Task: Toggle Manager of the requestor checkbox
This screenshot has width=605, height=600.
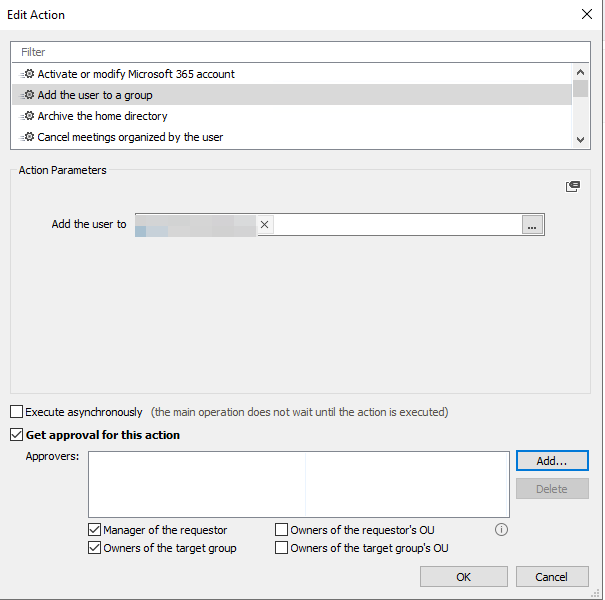Action: tap(95, 530)
